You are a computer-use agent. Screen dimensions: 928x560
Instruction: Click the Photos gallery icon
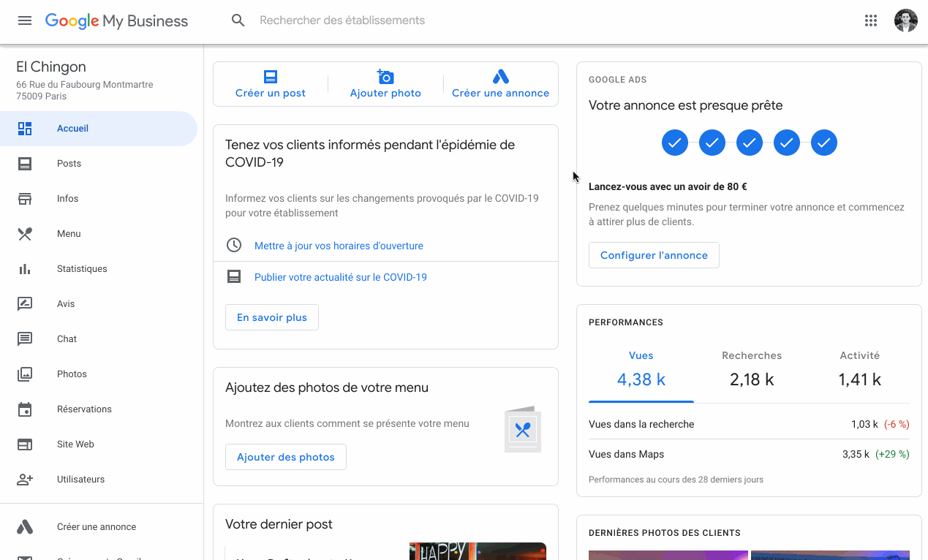(25, 374)
